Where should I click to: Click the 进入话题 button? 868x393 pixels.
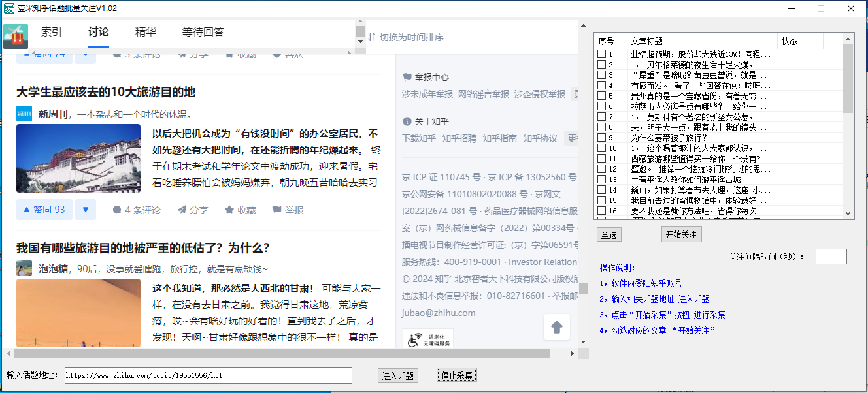398,375
